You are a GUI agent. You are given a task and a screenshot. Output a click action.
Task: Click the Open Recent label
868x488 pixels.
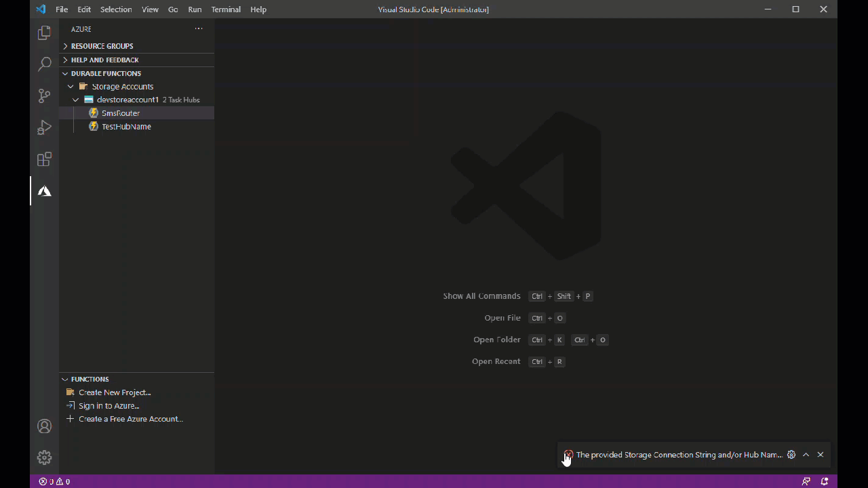point(496,361)
